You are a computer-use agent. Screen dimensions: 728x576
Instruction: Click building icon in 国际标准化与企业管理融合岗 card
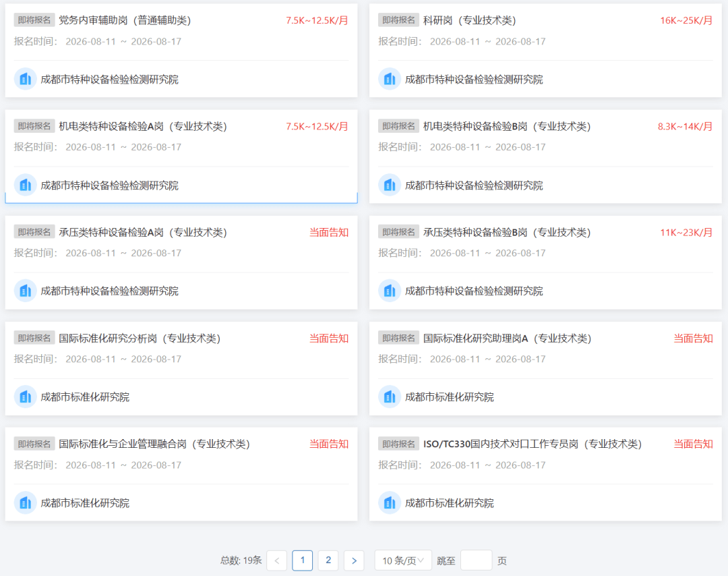coord(25,502)
